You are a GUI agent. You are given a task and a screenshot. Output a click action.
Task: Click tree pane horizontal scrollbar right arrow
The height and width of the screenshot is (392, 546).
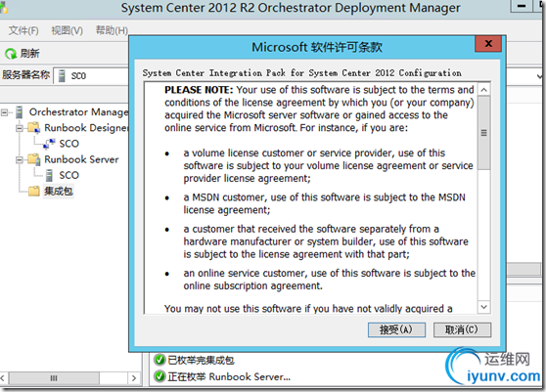[x=134, y=378]
